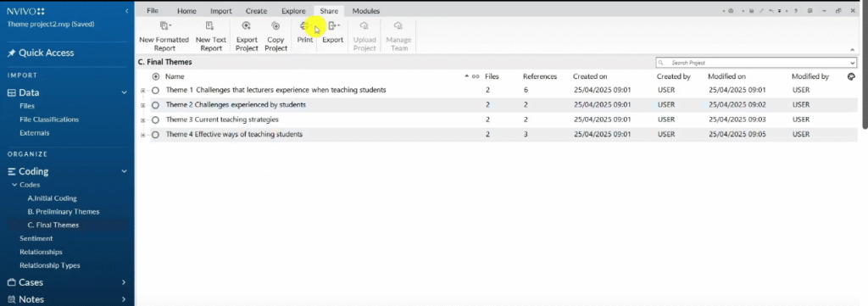Expand the Notes section arrow
This screenshot has width=868, height=306.
point(124,299)
